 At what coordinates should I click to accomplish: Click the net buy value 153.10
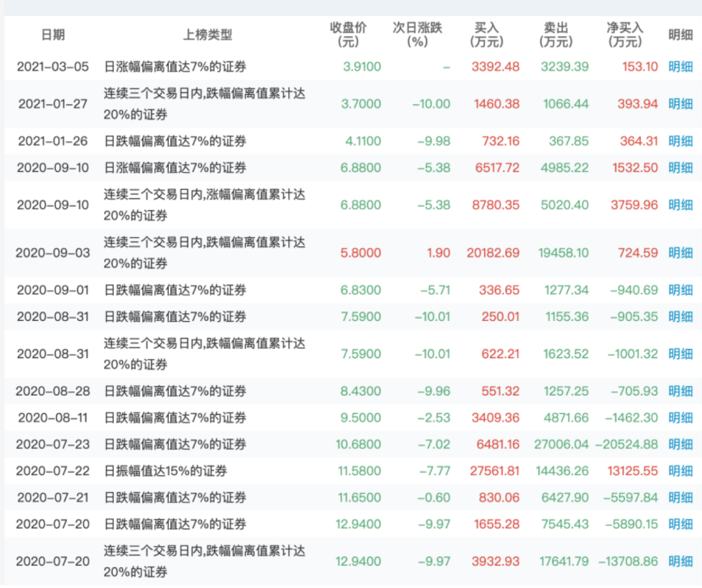click(x=640, y=67)
